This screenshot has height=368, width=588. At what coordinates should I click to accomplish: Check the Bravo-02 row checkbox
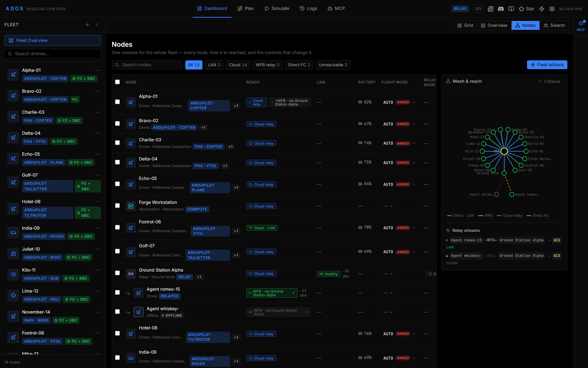point(118,124)
